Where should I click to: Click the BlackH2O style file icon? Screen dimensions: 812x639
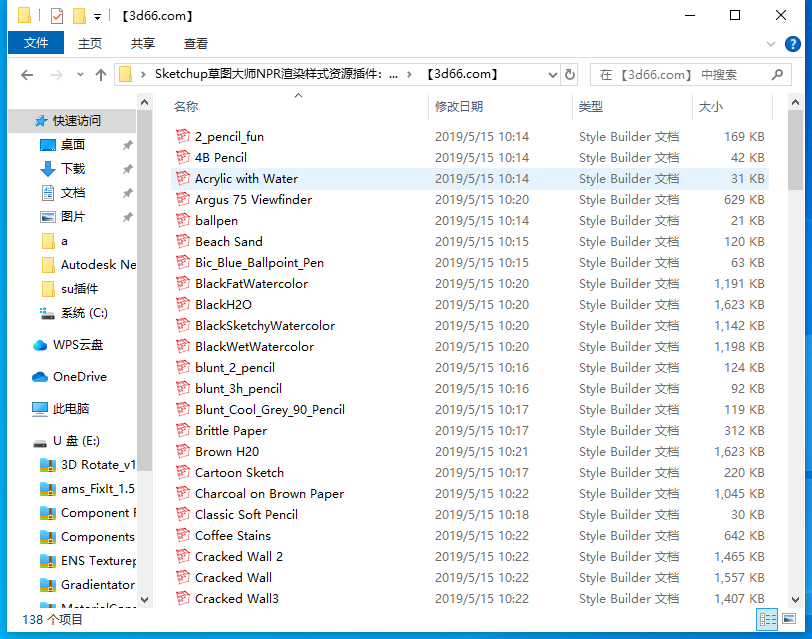[183, 304]
